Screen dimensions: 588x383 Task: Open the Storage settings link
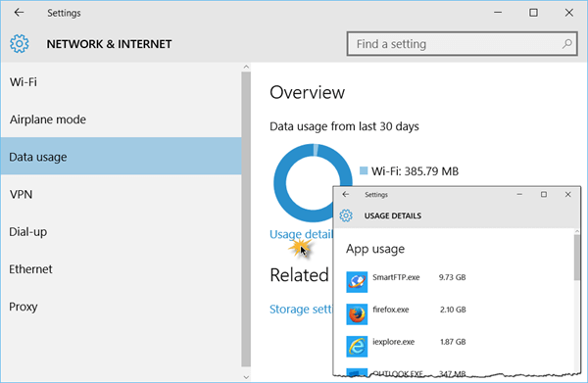301,310
